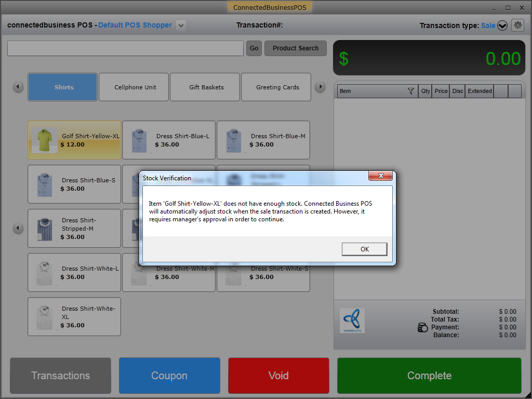Select the Shirts category tab
Screen dimensions: 532x399
click(63, 87)
